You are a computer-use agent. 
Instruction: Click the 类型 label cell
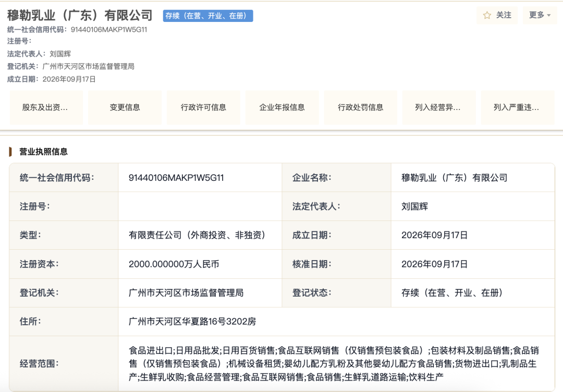(64, 235)
